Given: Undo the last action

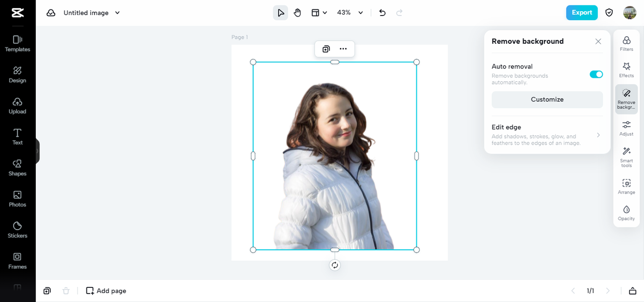Looking at the screenshot, I should coord(382,13).
